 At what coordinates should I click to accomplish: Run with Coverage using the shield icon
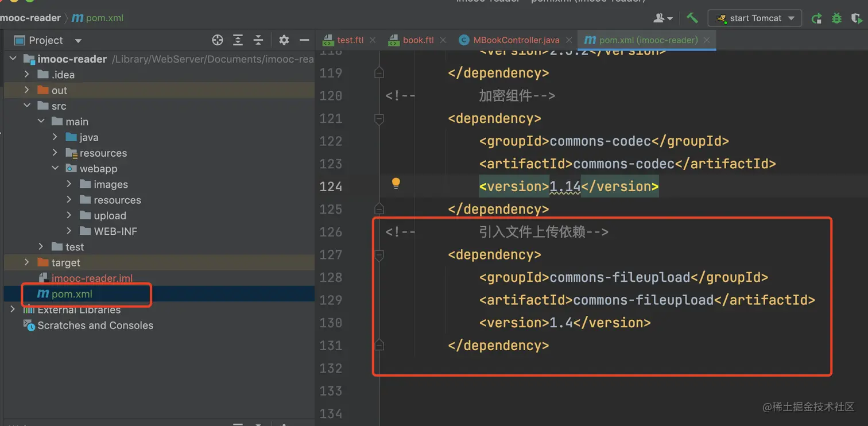pyautogui.click(x=857, y=18)
